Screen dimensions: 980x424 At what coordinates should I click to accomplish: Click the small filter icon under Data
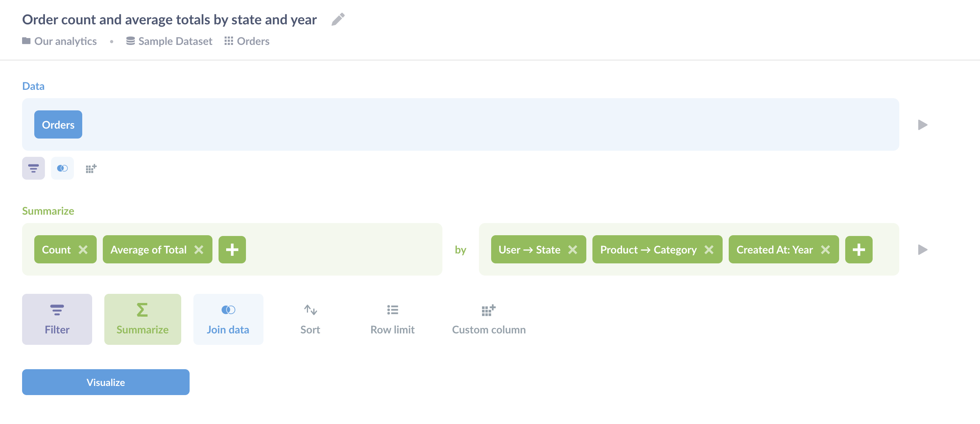pyautogui.click(x=34, y=168)
